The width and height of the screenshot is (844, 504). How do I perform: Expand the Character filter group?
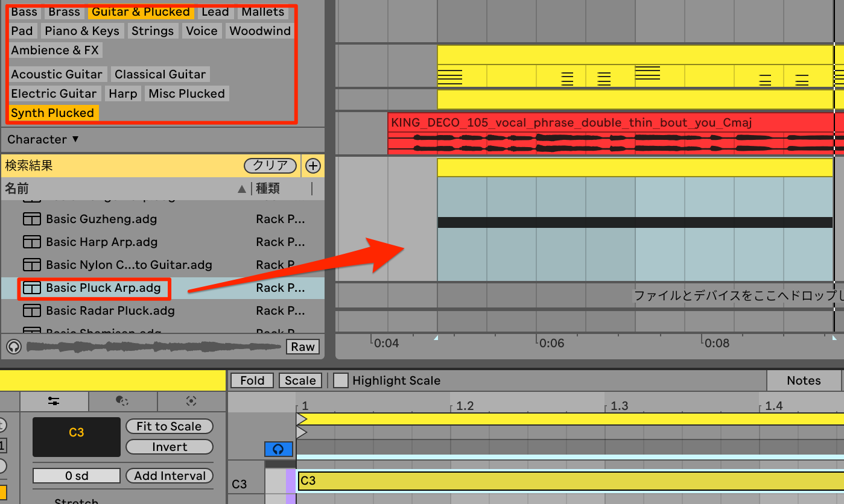[x=43, y=139]
